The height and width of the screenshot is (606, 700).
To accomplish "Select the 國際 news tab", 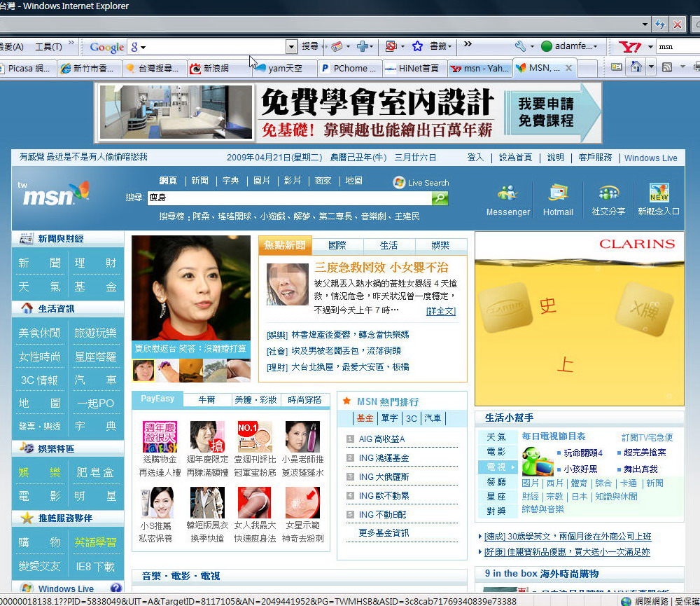I will coord(337,245).
